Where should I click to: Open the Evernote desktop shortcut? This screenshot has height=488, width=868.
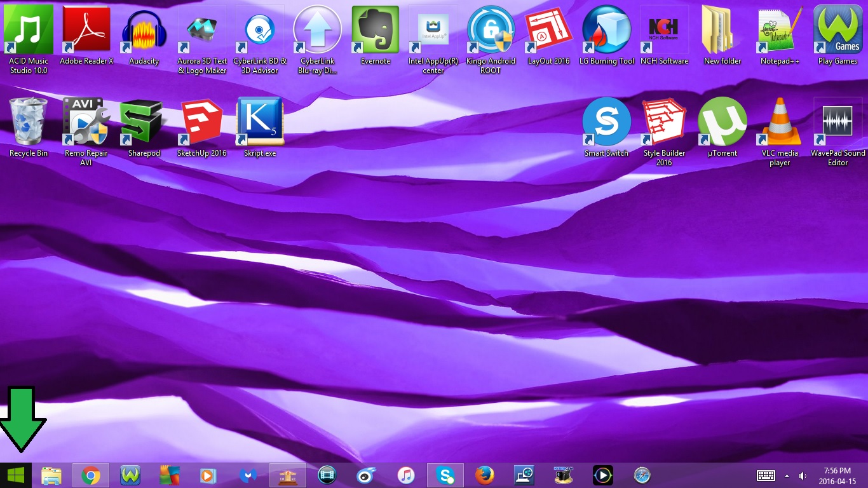coord(376,36)
